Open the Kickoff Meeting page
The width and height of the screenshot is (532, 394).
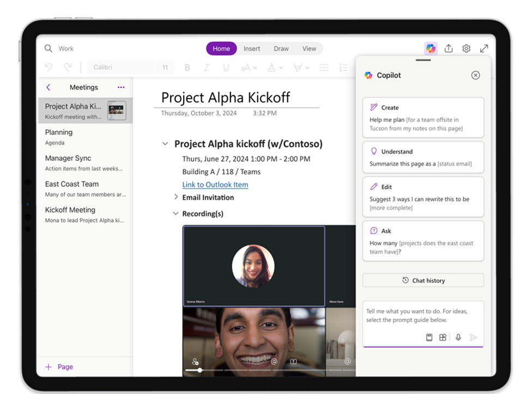pyautogui.click(x=85, y=215)
